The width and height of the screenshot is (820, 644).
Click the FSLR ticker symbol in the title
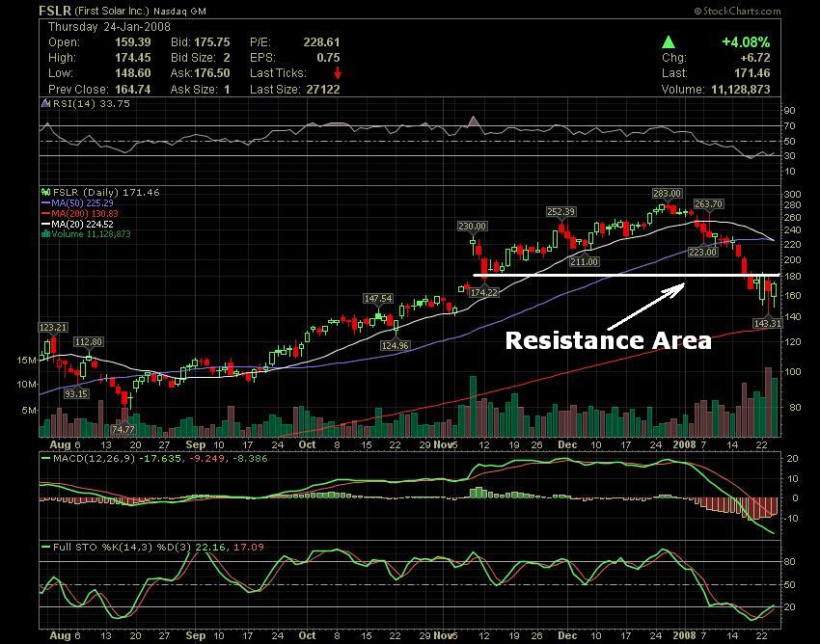(55, 11)
